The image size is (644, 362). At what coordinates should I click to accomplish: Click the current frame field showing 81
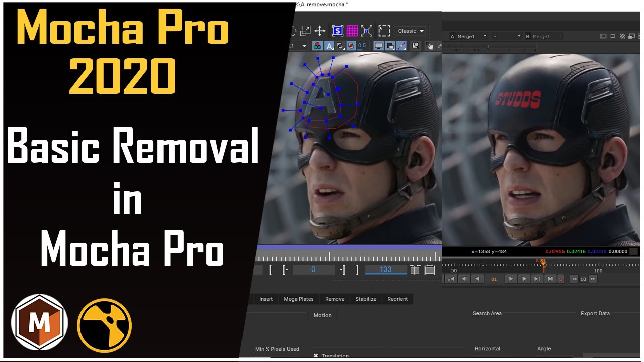[x=494, y=279]
